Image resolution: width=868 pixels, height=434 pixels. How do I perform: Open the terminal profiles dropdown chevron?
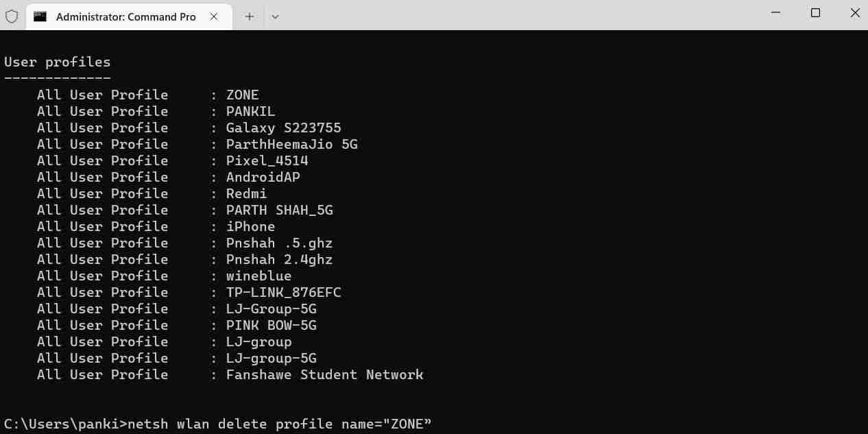[274, 16]
